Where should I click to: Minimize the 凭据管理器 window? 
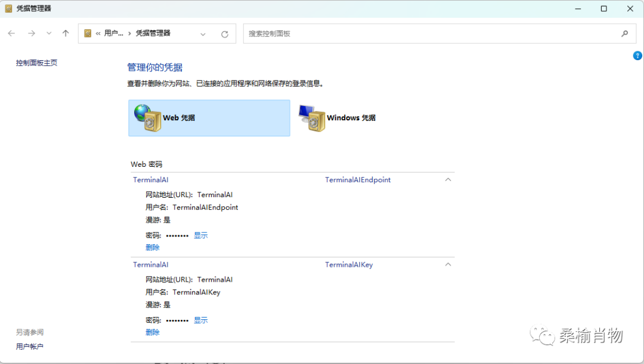click(578, 8)
